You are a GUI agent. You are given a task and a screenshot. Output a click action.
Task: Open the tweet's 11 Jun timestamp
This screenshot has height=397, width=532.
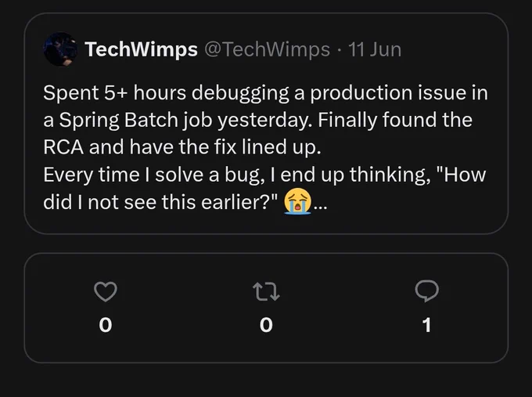click(x=375, y=49)
